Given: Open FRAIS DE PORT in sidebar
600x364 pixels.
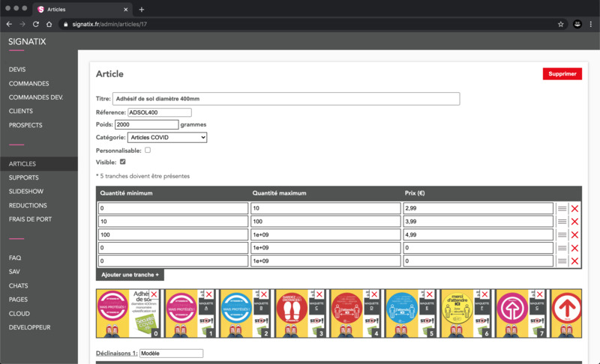Looking at the screenshot, I should click(30, 219).
